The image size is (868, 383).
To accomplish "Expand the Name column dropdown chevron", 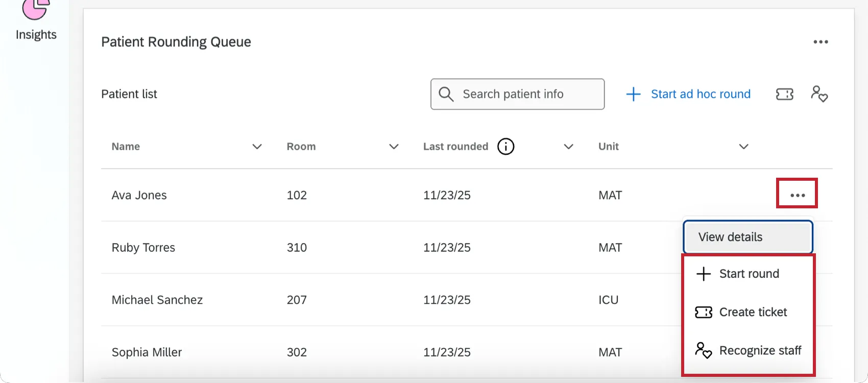I will tap(257, 147).
